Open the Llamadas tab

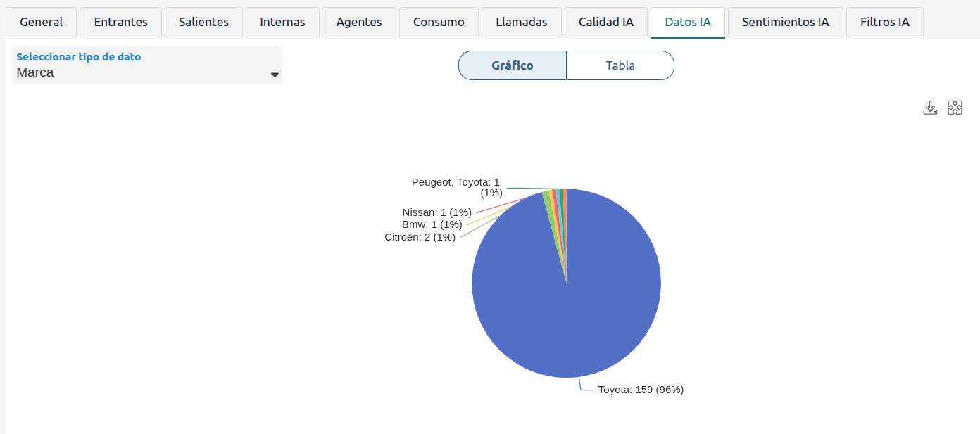point(522,22)
